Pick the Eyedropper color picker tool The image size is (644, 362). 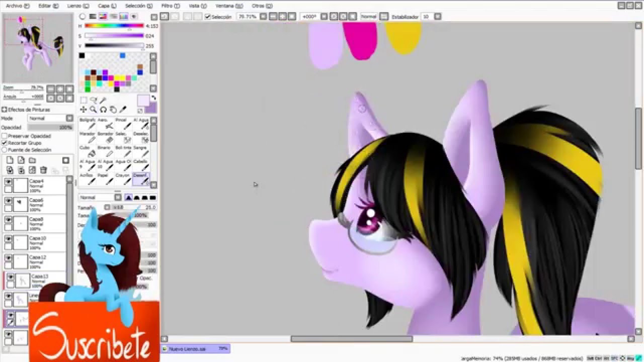tap(123, 110)
